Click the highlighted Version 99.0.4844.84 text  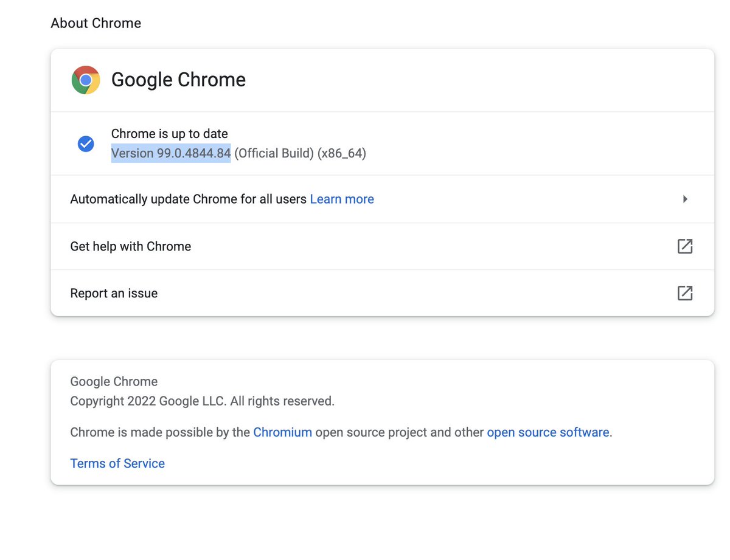point(171,153)
